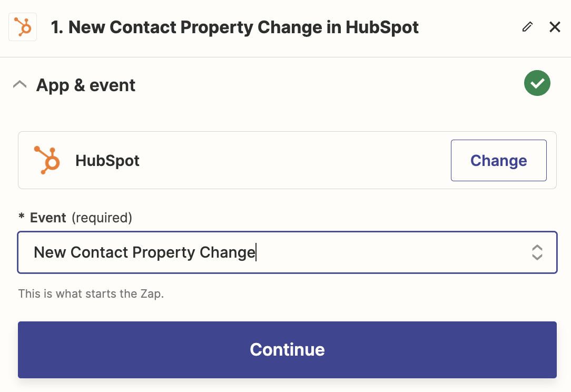Click the HubSpot logo beside the step title
This screenshot has width=571, height=392.
pos(23,27)
